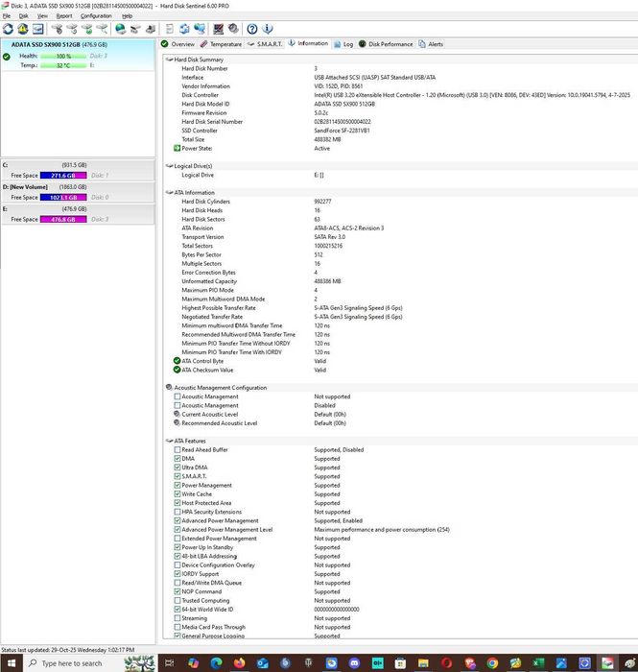Toggle the Host Protected Area checkbox
This screenshot has height=672, width=638.
coord(177,503)
